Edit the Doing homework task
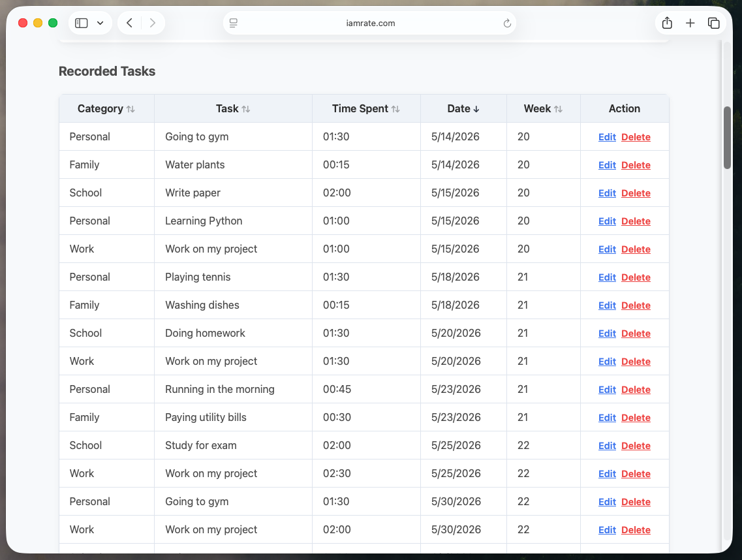The width and height of the screenshot is (742, 560). (607, 334)
